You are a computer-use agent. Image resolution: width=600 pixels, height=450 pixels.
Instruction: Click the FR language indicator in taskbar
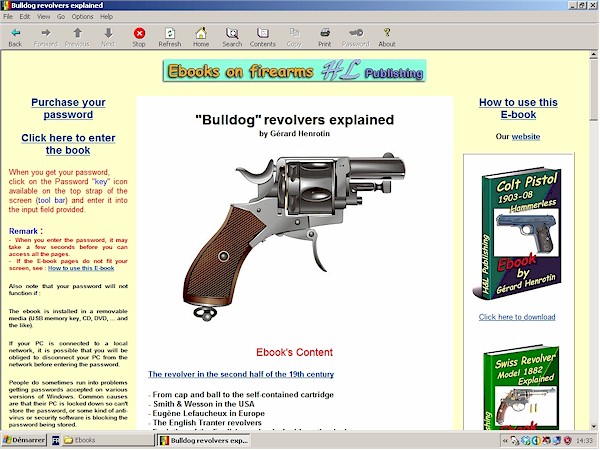(55, 440)
